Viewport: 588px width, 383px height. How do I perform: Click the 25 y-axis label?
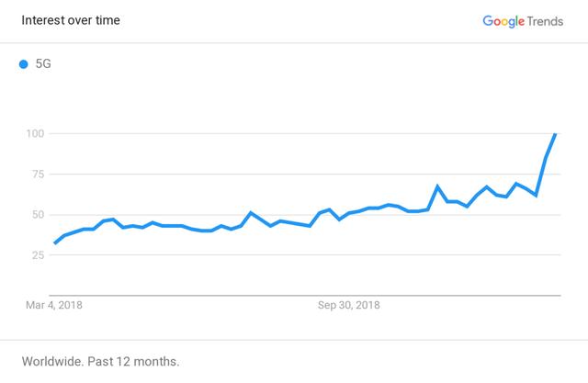pyautogui.click(x=38, y=255)
